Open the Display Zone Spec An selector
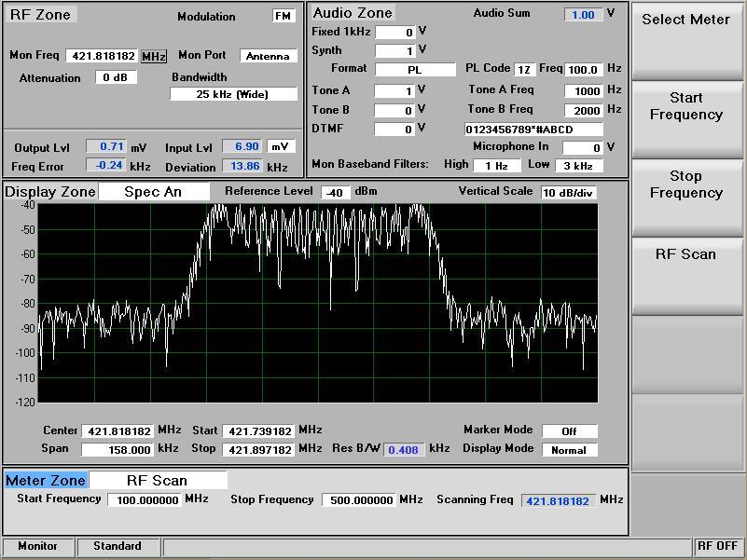 153,191
